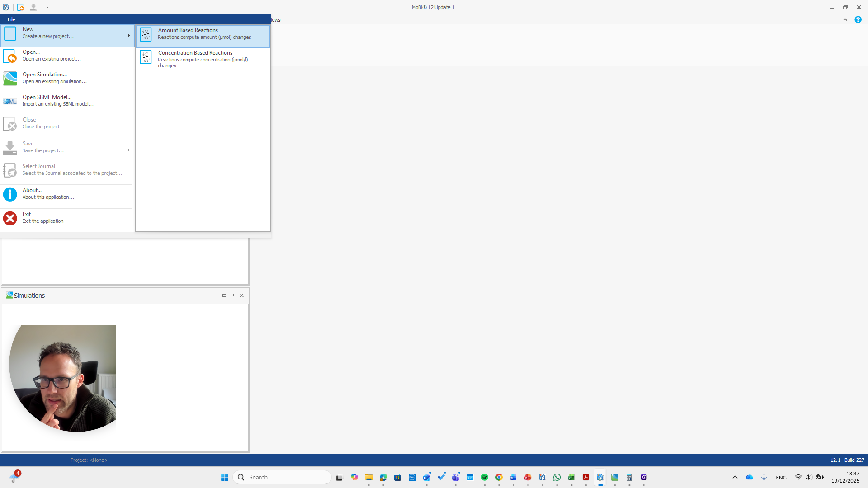Open the quick access toolbar dropdown
Image resolution: width=868 pixels, height=488 pixels.
(47, 7)
